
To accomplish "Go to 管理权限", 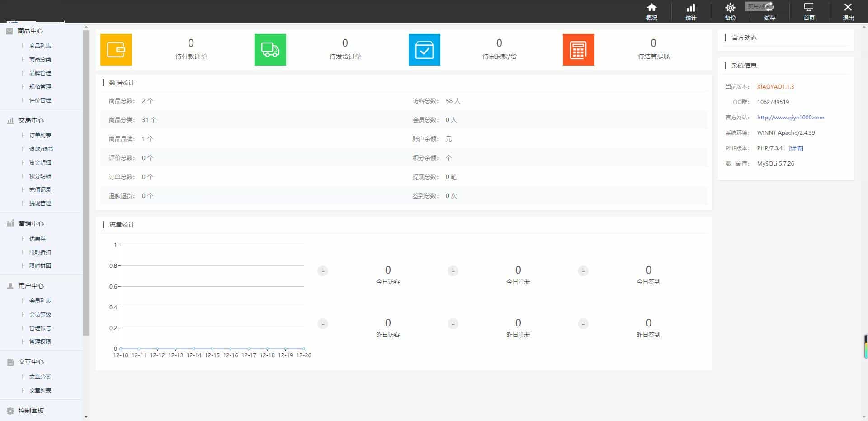I will pos(40,341).
